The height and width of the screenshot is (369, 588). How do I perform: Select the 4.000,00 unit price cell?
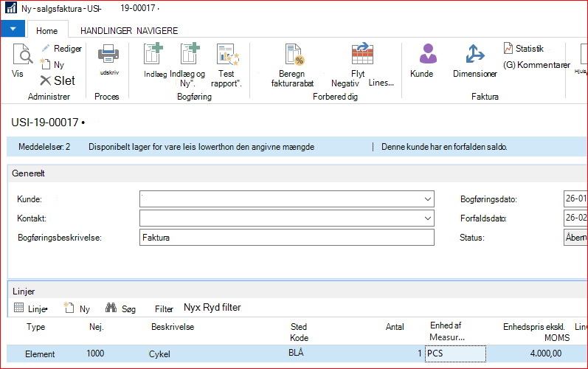(546, 354)
